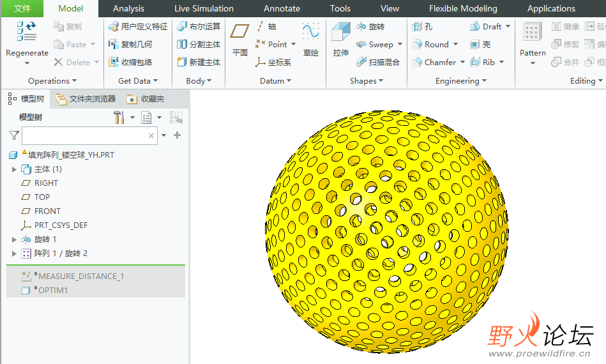Select the 修剪 trim tool
The image size is (606, 364).
pos(565,45)
